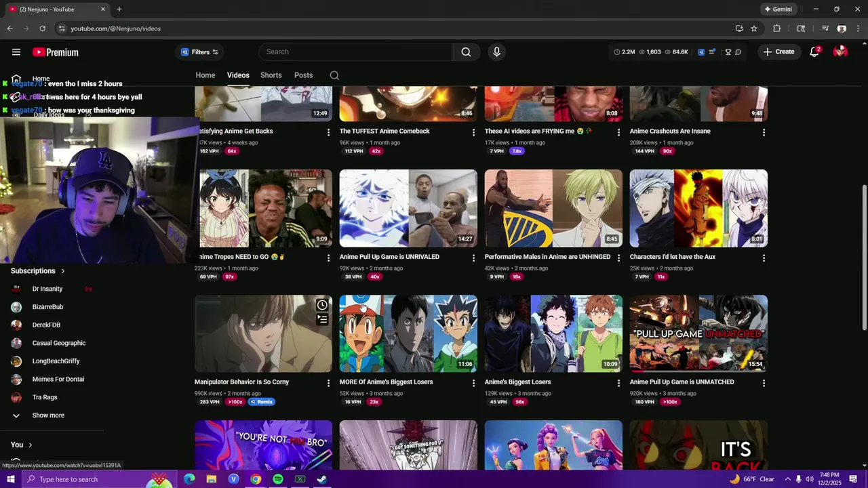Click the list icon next to the IQ badge
868x488 pixels.
pos(711,52)
